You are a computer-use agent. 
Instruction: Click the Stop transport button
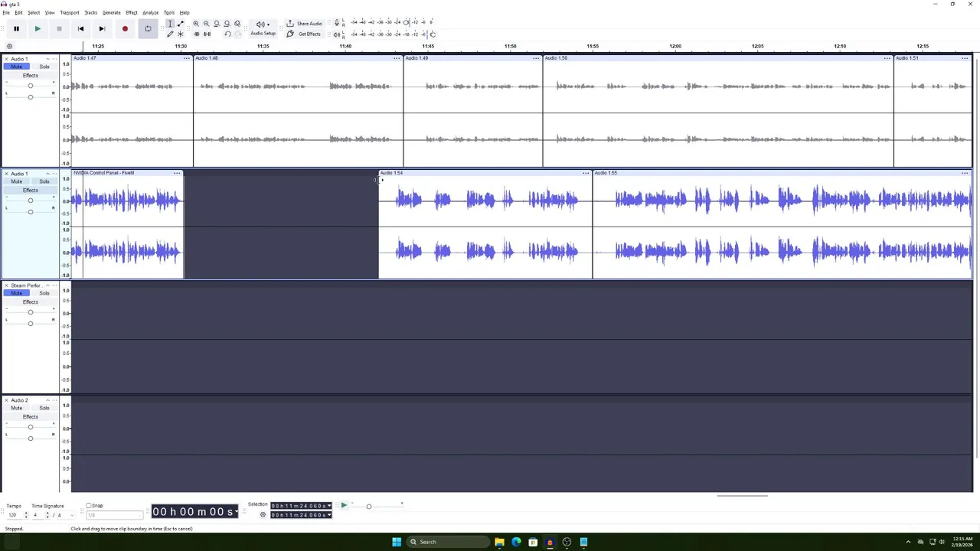(59, 28)
